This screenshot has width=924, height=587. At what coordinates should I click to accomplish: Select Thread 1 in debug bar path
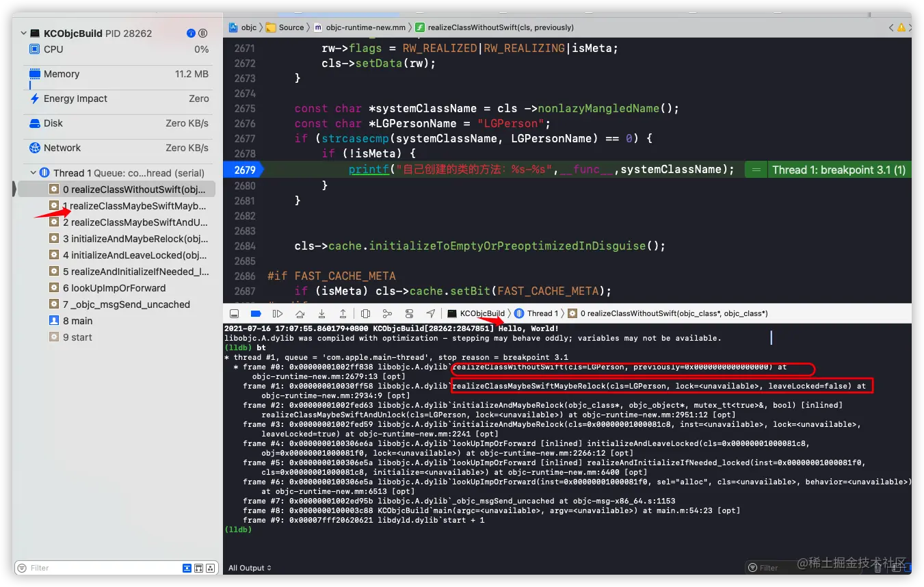pos(536,313)
